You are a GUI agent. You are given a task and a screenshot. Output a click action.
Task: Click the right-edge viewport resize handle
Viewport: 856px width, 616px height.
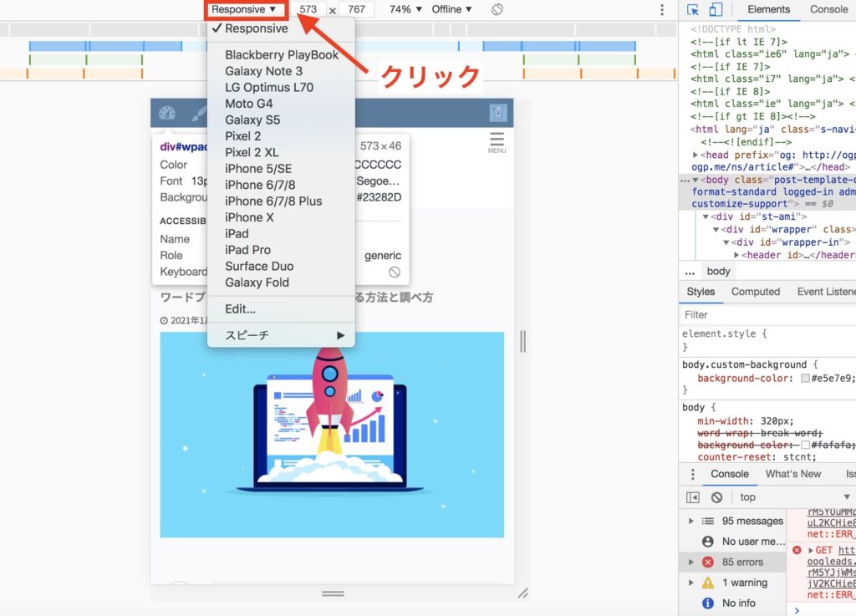[x=522, y=342]
